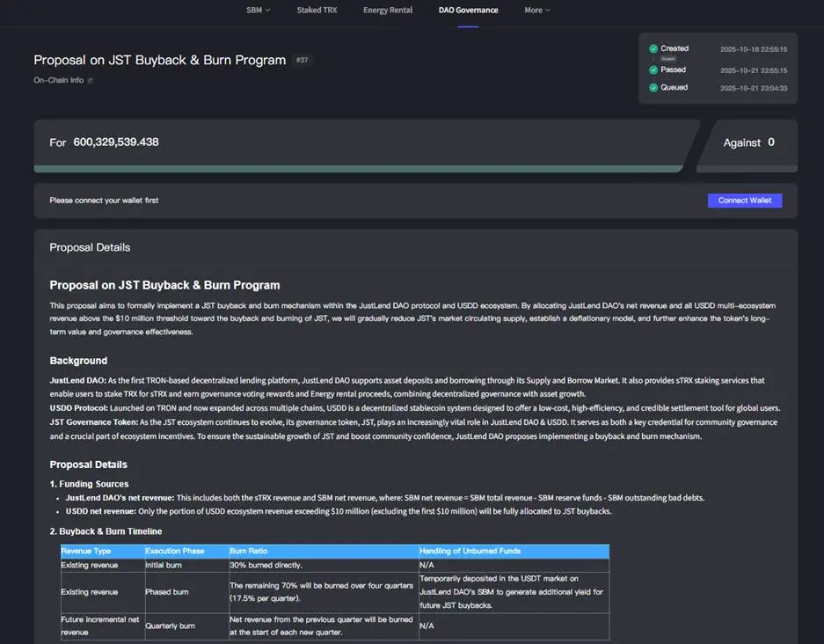The height and width of the screenshot is (644, 824).
Task: Open the On-Chain Info external link icon
Action: (90, 81)
